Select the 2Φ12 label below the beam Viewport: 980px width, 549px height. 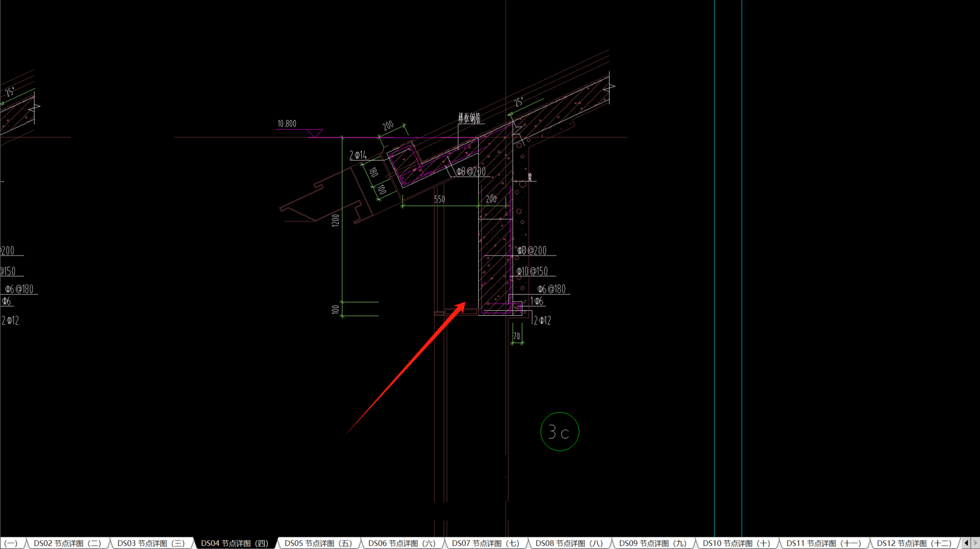542,321
